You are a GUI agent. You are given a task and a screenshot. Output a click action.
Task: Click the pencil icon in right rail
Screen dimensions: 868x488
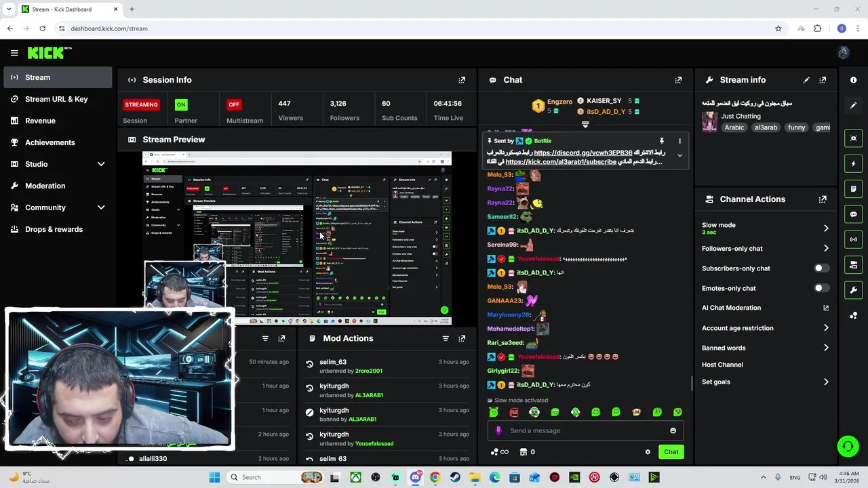pyautogui.click(x=853, y=105)
